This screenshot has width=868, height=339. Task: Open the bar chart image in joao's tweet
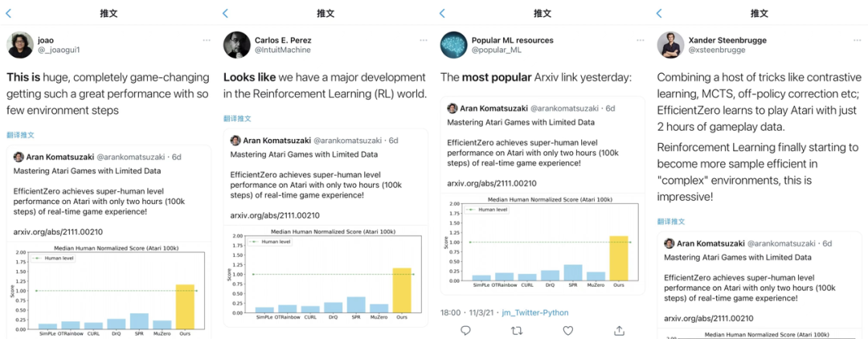click(109, 289)
